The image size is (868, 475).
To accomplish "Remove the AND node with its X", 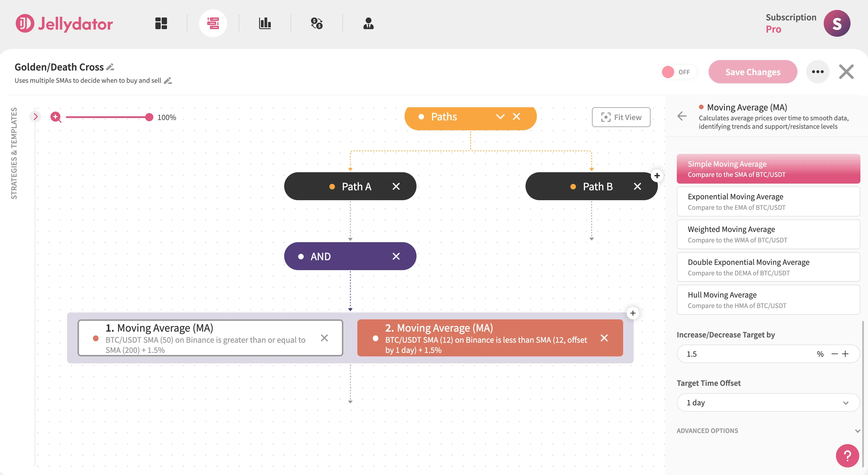I will pos(396,256).
